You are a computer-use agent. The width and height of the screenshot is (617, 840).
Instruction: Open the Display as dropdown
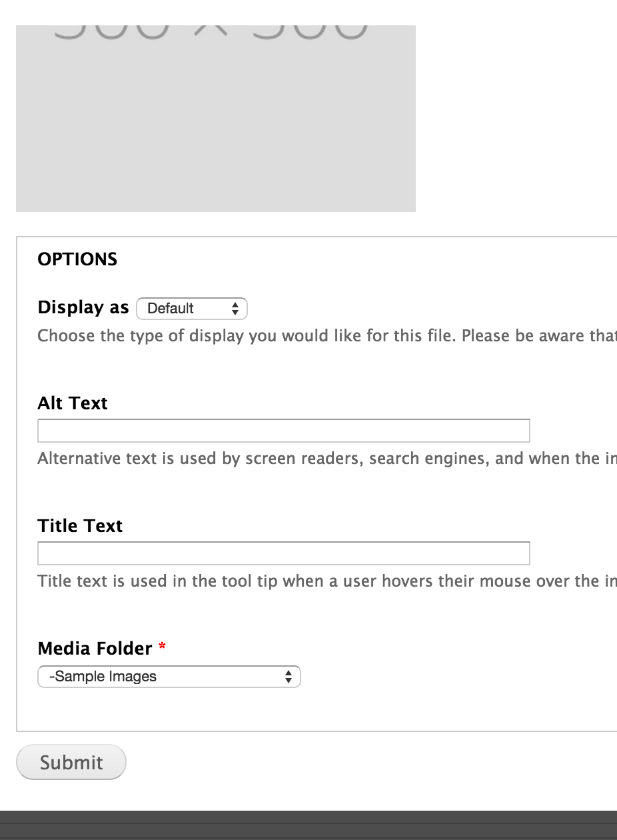tap(192, 309)
